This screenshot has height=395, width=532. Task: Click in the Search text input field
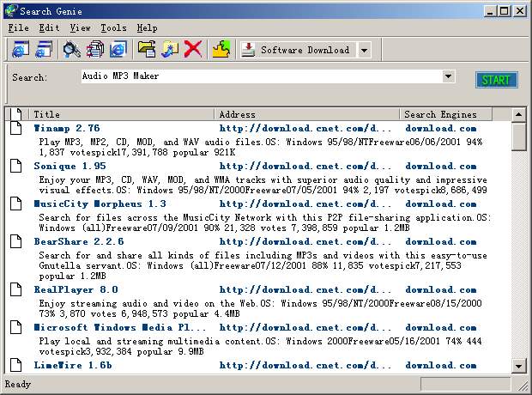tap(261, 76)
